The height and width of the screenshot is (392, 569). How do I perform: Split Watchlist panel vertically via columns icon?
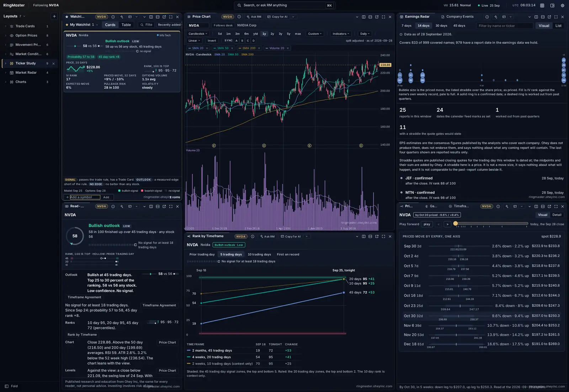[151, 17]
